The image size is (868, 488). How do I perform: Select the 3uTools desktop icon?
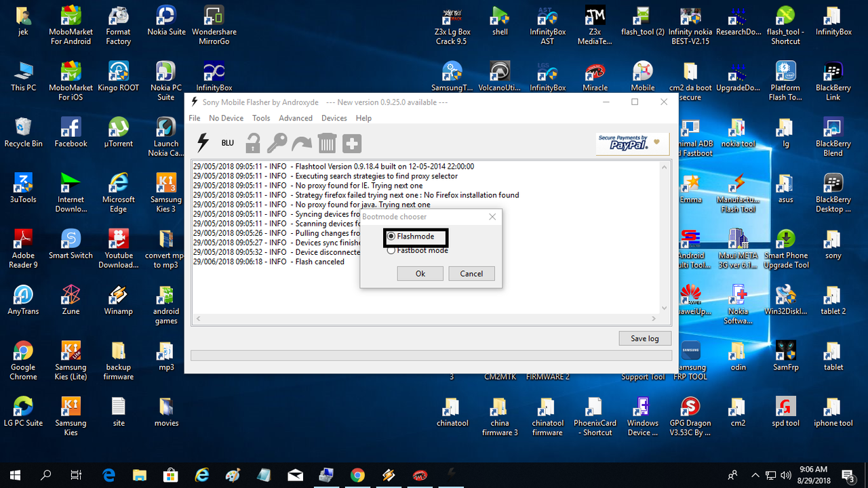(23, 188)
